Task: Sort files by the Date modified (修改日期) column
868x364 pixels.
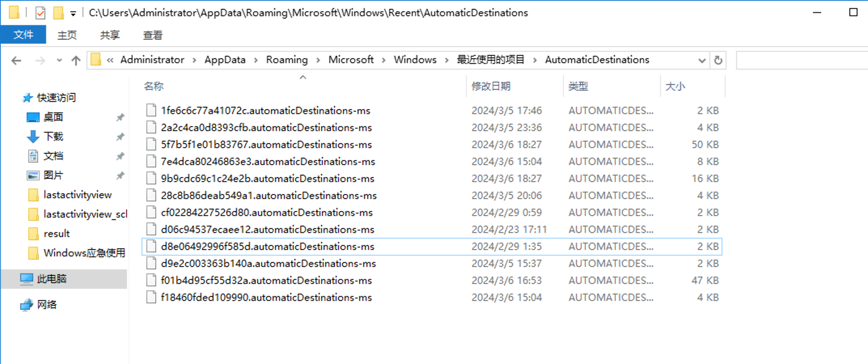Action: coord(491,86)
